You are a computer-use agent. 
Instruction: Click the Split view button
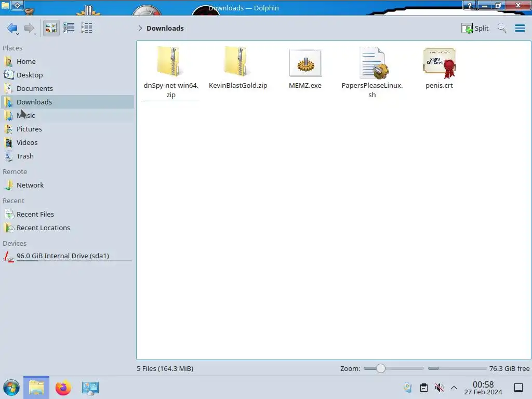pyautogui.click(x=475, y=28)
